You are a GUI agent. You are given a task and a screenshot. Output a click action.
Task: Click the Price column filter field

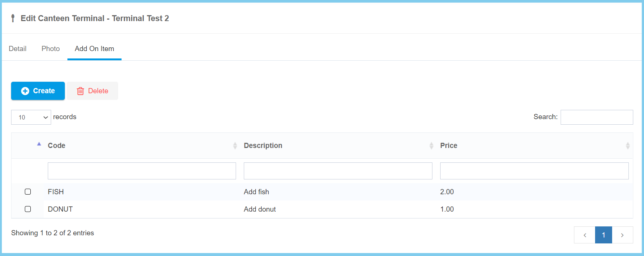tap(534, 171)
